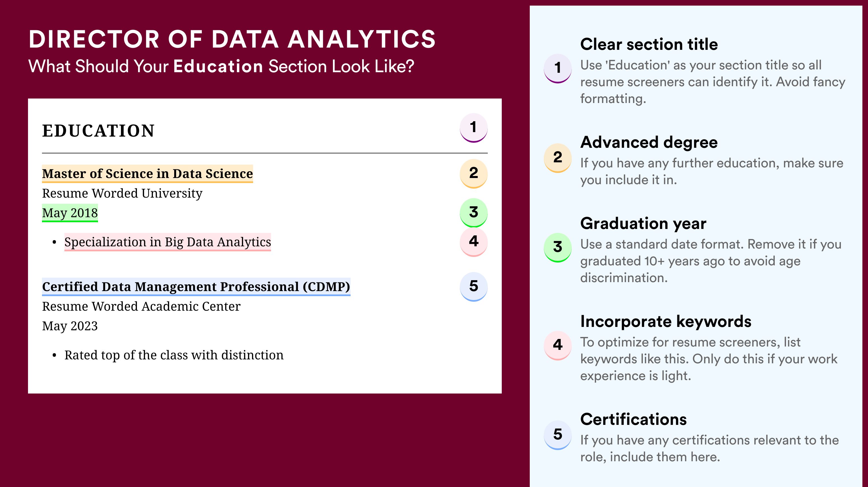The width and height of the screenshot is (868, 487).
Task: Click the EDUCATION section heading
Action: (98, 131)
